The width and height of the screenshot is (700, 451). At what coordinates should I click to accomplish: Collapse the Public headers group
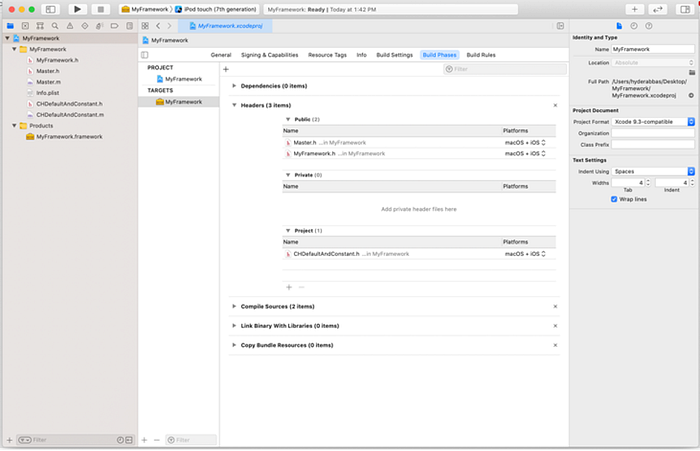pos(288,119)
